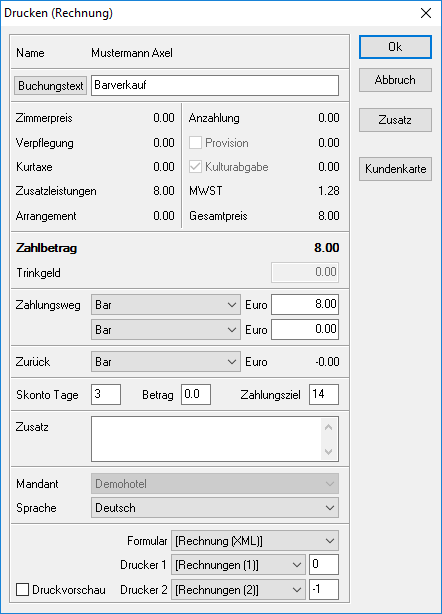
Task: Confirm printing with the Ok button
Action: pyautogui.click(x=395, y=47)
